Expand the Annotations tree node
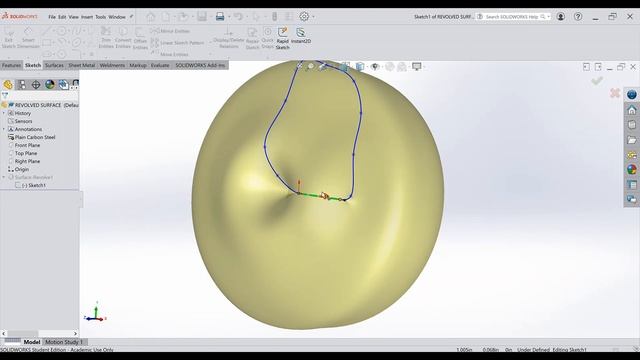The image size is (640, 360). coord(4,129)
